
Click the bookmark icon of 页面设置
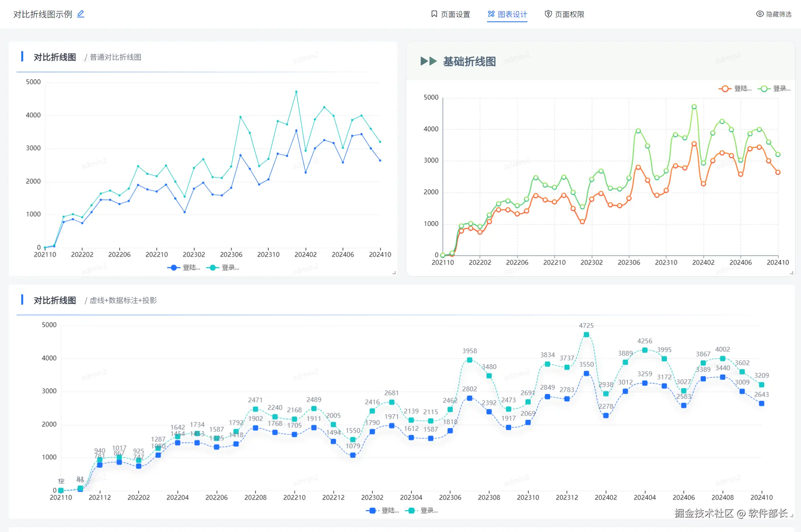click(434, 14)
